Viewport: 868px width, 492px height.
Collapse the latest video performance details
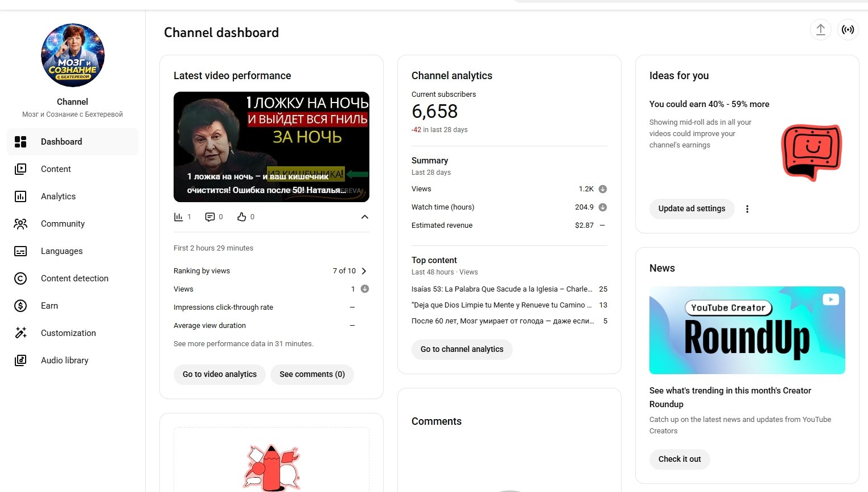click(x=365, y=217)
